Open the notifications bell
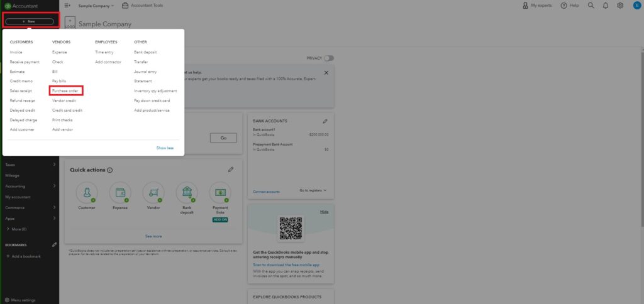This screenshot has width=644, height=304. pos(606,6)
